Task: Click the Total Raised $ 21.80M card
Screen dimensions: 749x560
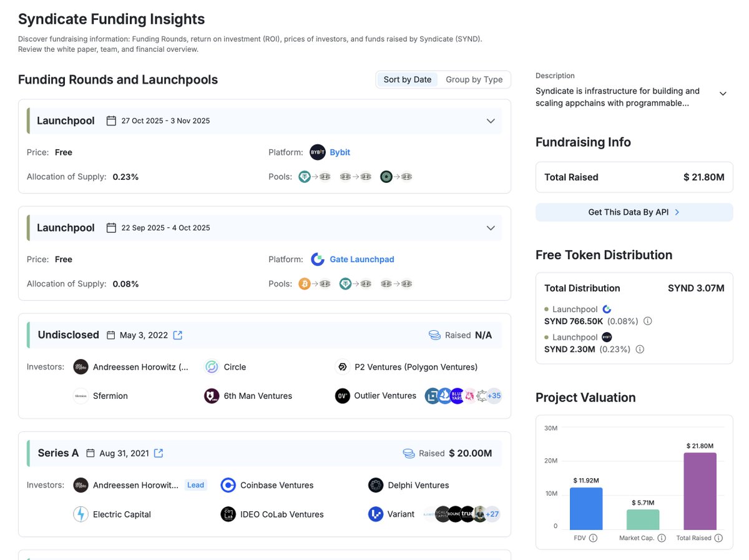Action: pyautogui.click(x=634, y=177)
